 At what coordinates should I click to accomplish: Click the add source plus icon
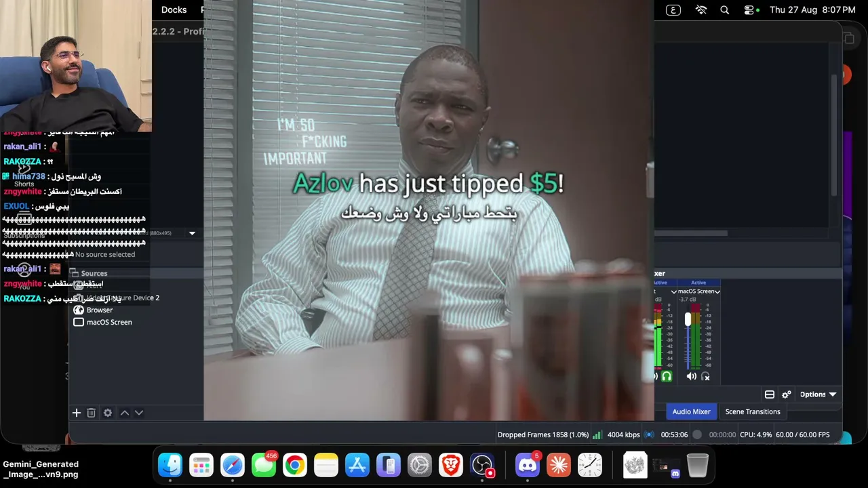pyautogui.click(x=77, y=413)
